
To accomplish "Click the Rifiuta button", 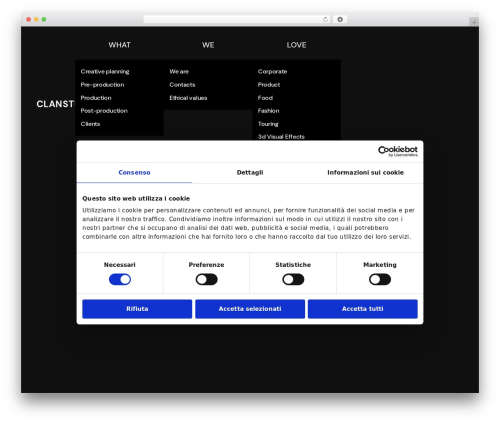I will (137, 309).
